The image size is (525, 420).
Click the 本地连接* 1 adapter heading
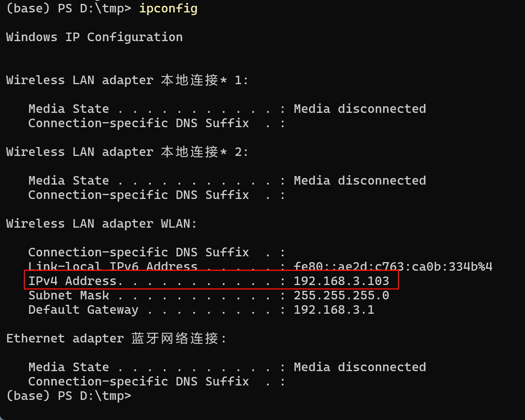(x=127, y=80)
